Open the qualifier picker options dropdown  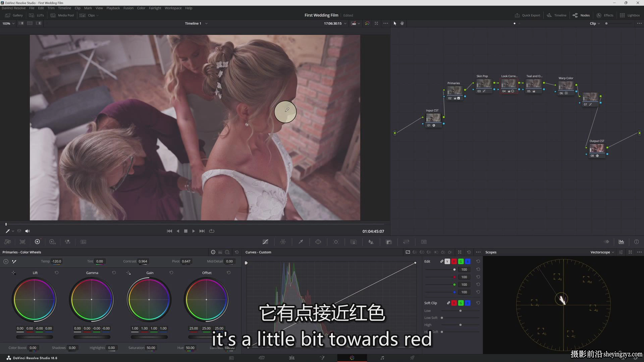(x=13, y=231)
